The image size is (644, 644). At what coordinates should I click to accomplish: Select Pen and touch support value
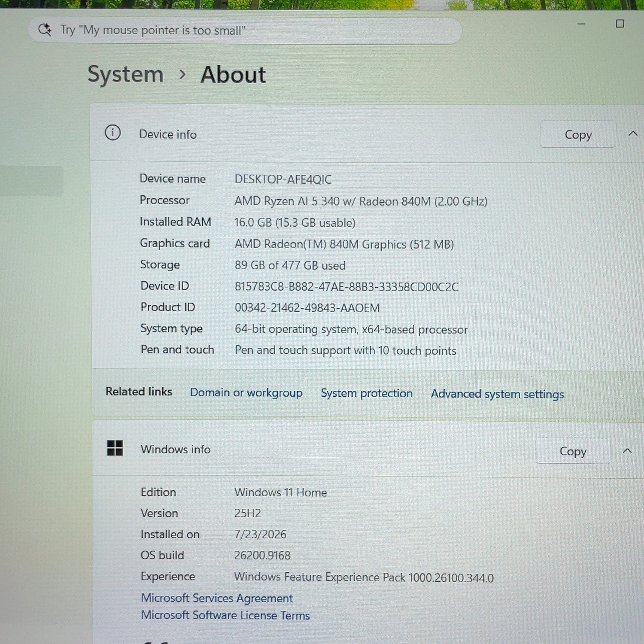[345, 350]
